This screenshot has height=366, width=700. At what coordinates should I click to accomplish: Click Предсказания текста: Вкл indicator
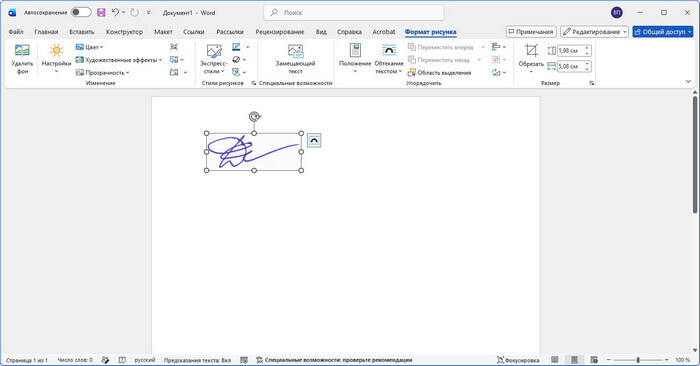click(x=197, y=360)
